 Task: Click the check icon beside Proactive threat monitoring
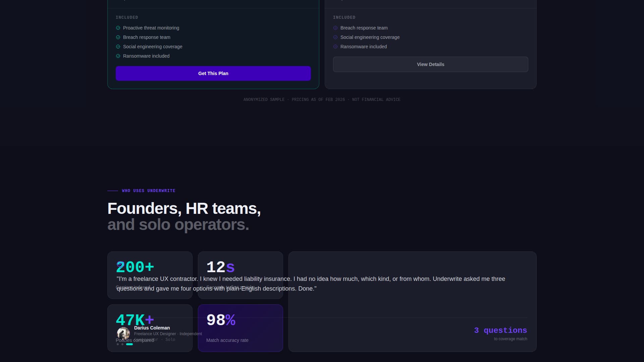[118, 28]
